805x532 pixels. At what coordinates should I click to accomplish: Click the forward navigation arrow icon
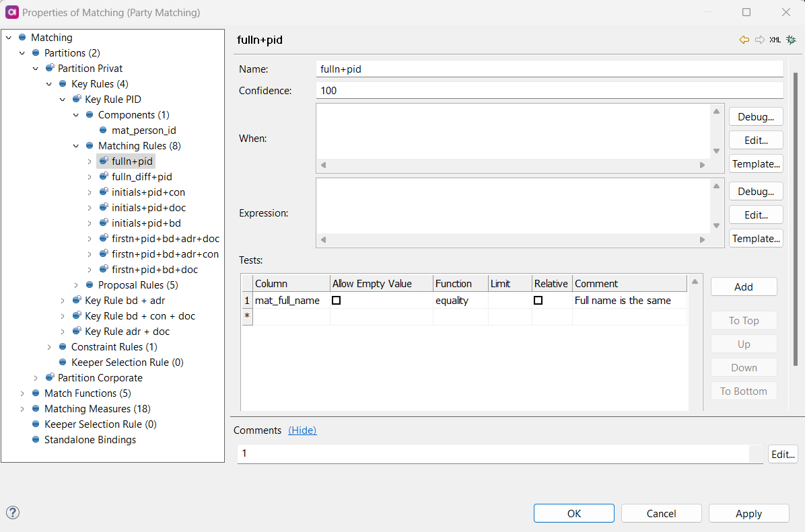760,40
